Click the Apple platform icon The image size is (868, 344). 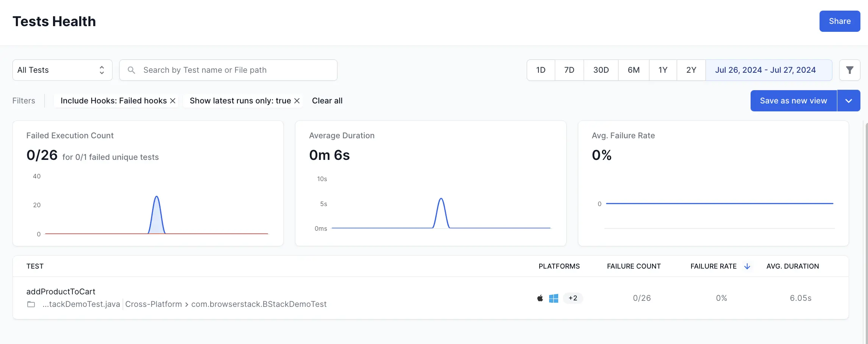540,298
